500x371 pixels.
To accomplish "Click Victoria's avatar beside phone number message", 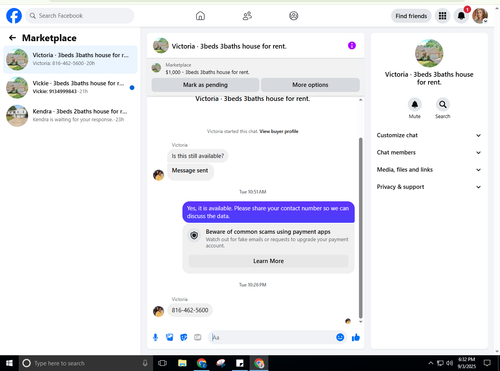I will click(158, 311).
